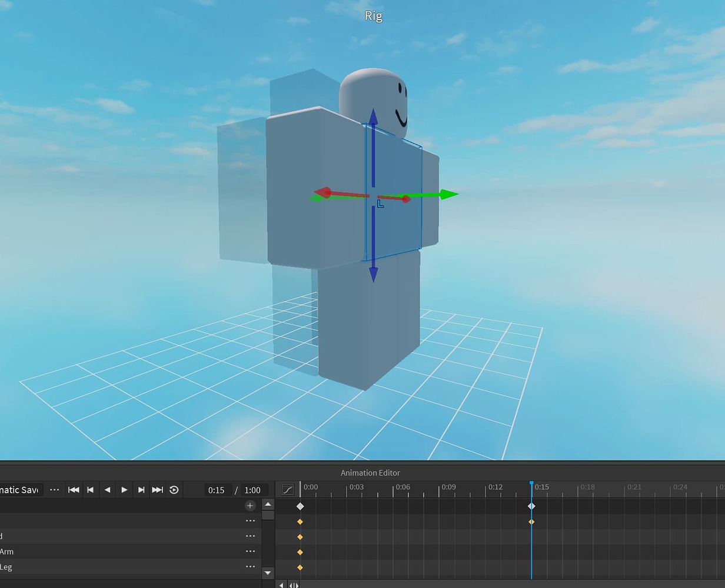
Task: Click the current time field showing 0:15
Action: (217, 490)
